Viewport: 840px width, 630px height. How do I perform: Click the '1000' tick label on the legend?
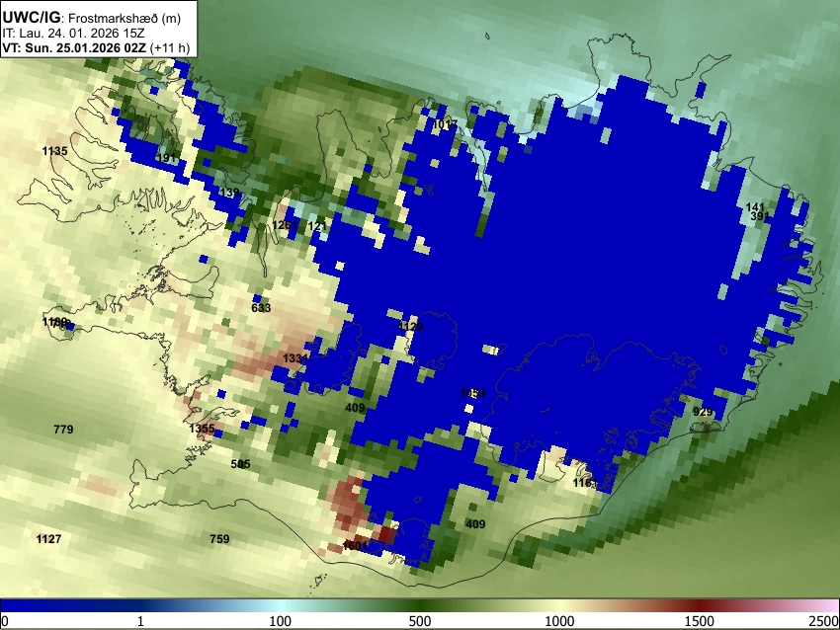(x=559, y=621)
